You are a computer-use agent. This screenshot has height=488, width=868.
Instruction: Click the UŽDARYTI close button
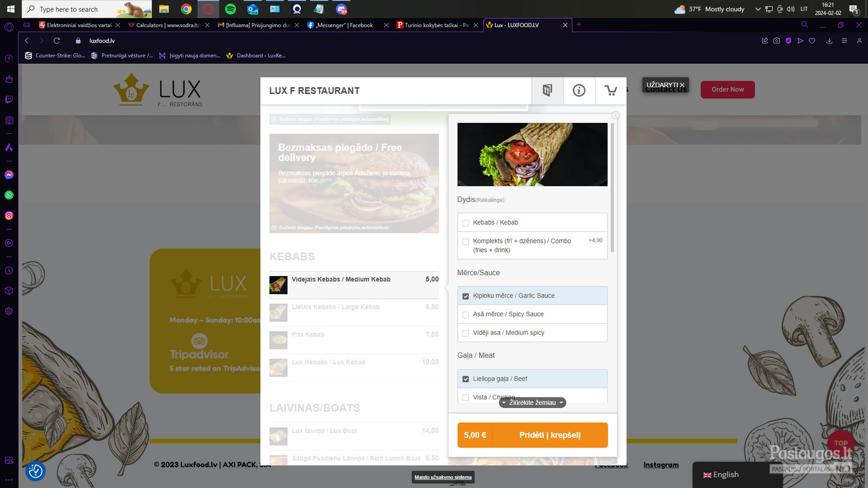click(x=665, y=85)
